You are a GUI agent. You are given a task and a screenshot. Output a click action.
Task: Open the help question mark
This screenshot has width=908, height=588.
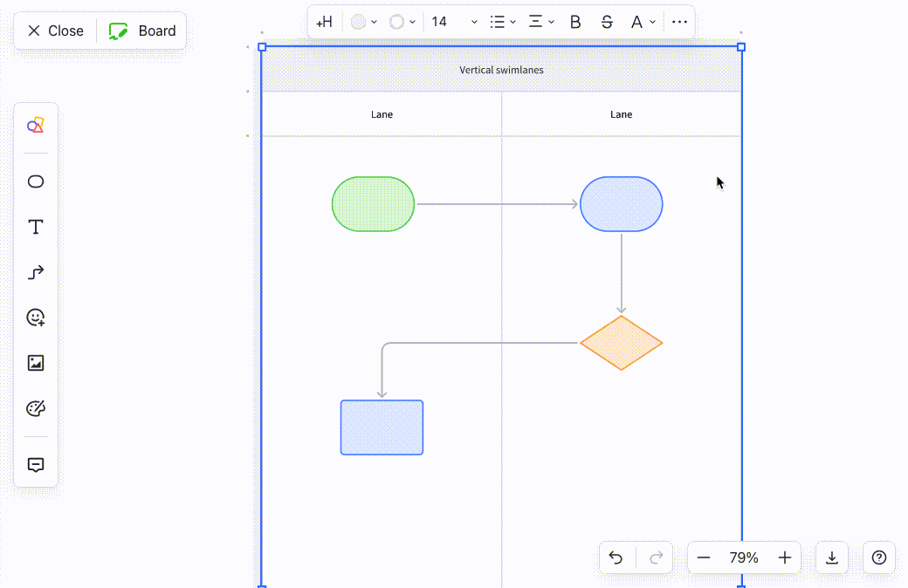coord(878,557)
